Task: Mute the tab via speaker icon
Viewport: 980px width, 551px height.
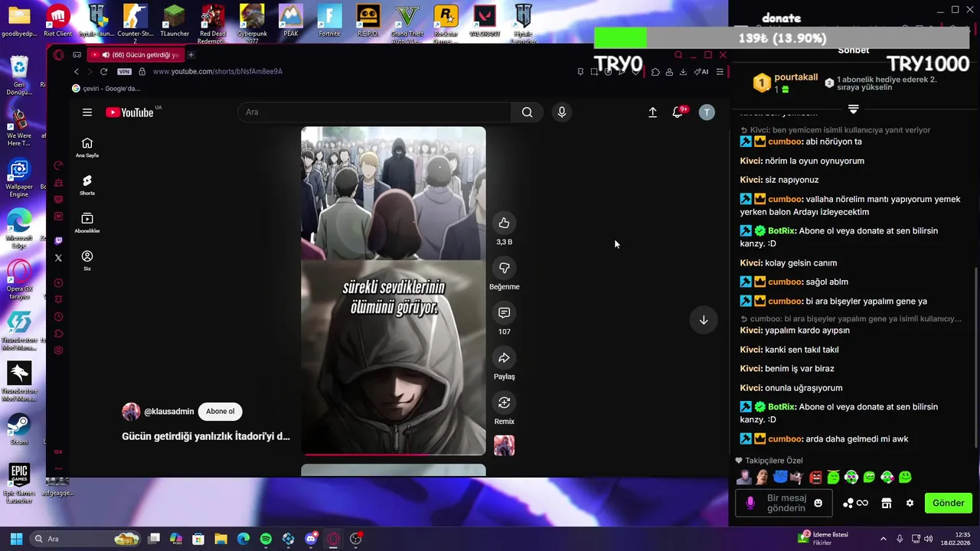Action: pos(106,54)
